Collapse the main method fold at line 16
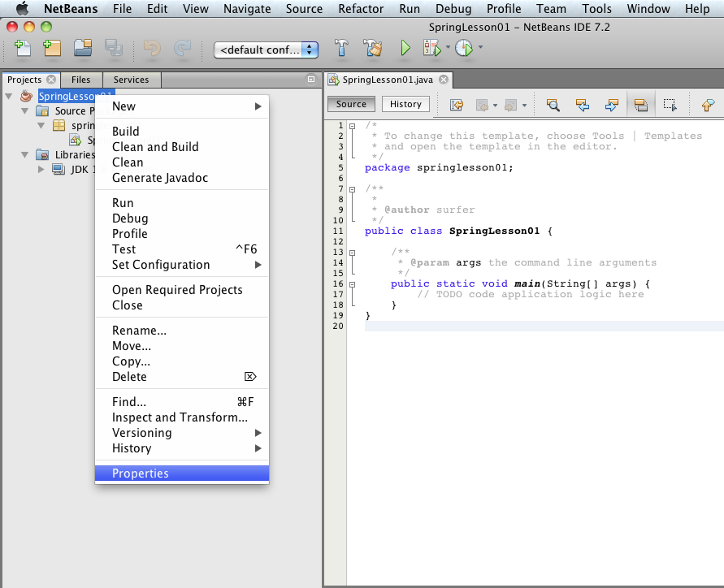The image size is (724, 588). (353, 284)
